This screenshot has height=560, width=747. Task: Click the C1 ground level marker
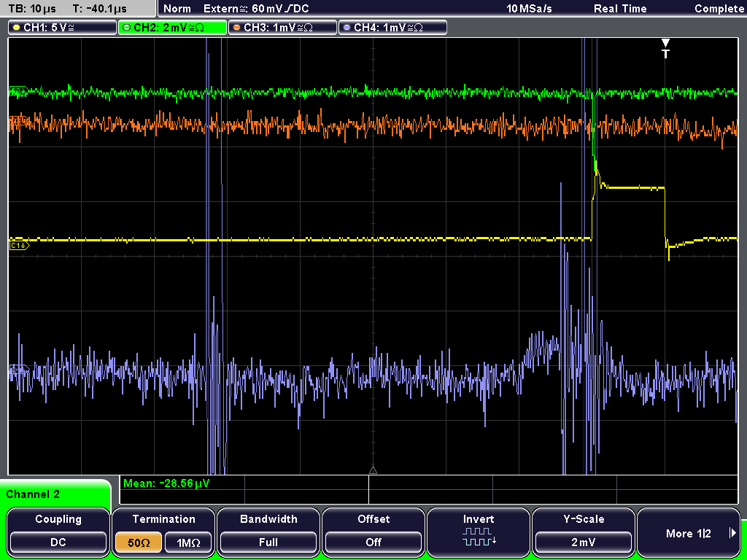(19, 245)
